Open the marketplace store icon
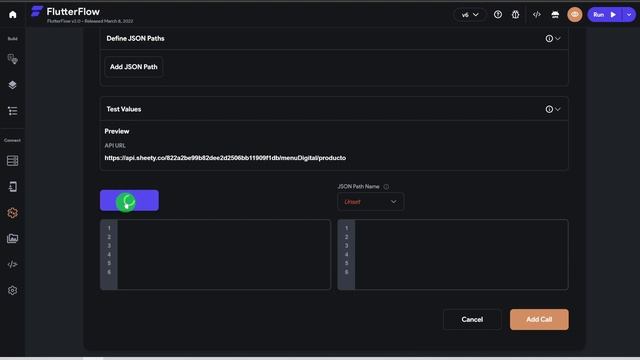 [555, 15]
